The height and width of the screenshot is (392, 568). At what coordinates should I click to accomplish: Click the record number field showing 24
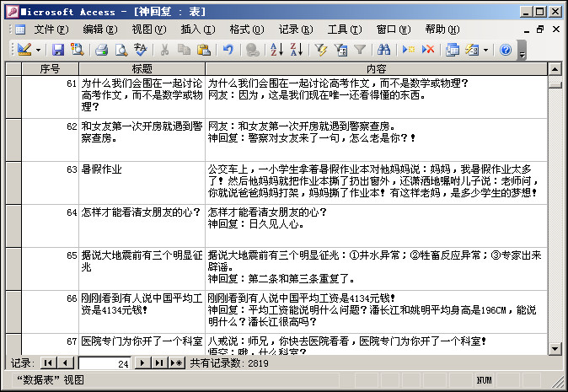(104, 363)
